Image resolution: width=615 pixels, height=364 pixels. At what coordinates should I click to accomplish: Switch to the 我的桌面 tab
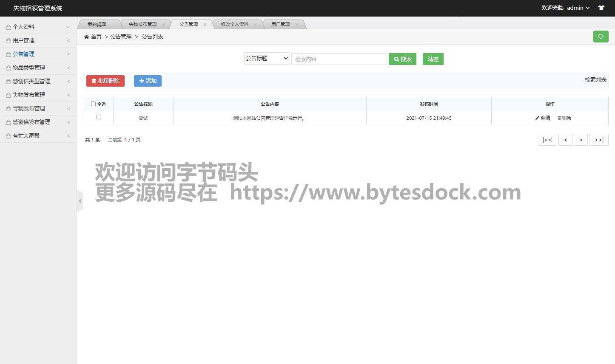pos(97,25)
